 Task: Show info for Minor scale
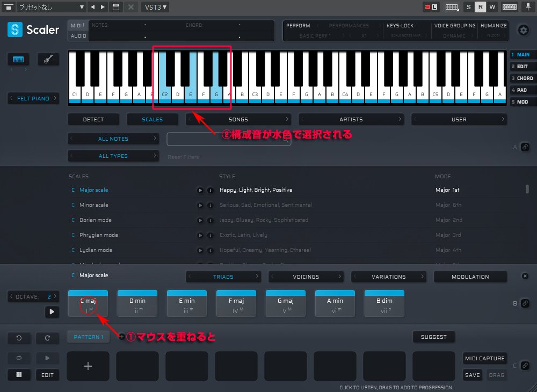[x=211, y=205]
